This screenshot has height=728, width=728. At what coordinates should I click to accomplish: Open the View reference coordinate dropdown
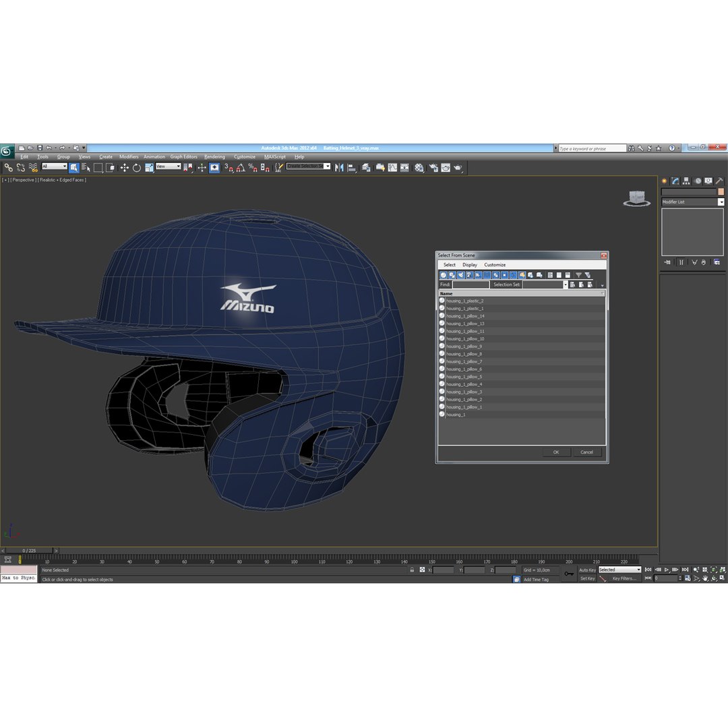coord(168,166)
